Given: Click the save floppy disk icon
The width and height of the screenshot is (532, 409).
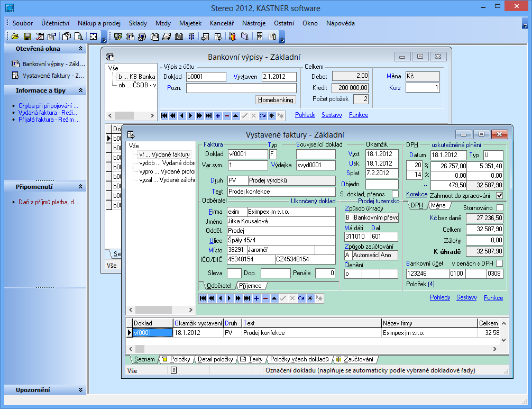Looking at the screenshot, I should pos(27,37).
